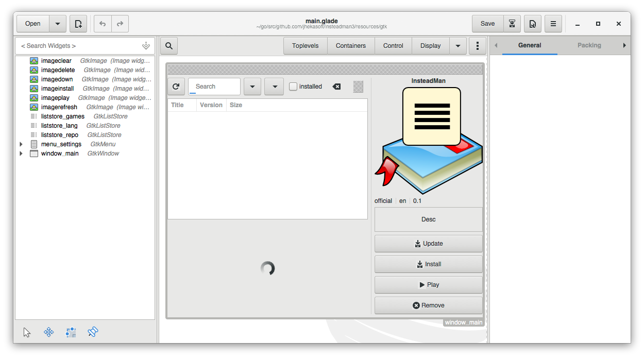This screenshot has width=644, height=358.
Task: Click the Install button
Action: [429, 264]
